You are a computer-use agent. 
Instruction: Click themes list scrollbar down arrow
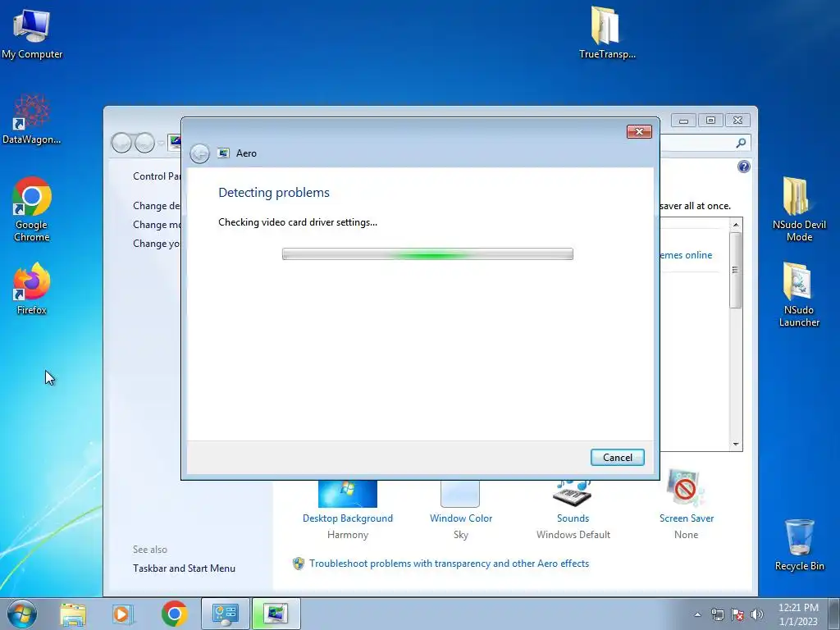[x=736, y=444]
